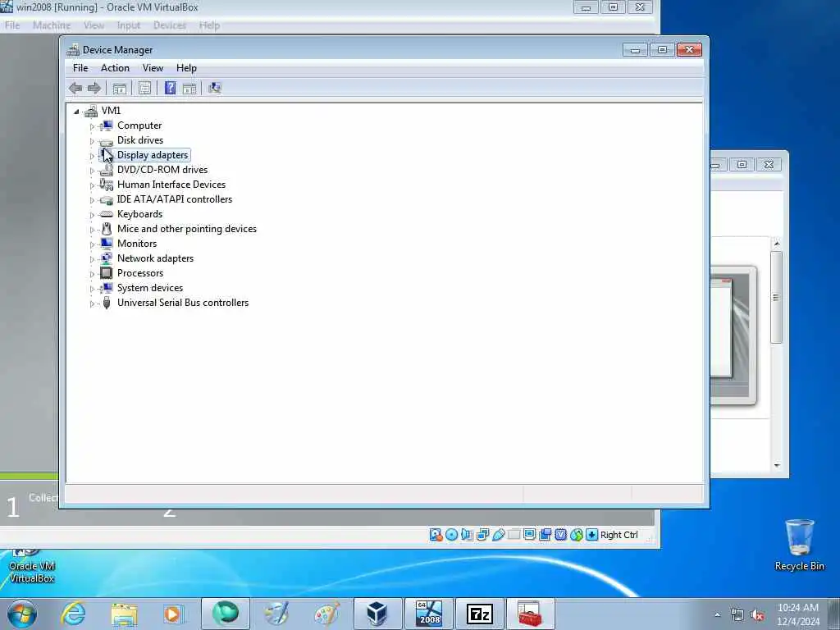This screenshot has width=840, height=630.
Task: Click the win2008 VM taskbar button
Action: [429, 614]
